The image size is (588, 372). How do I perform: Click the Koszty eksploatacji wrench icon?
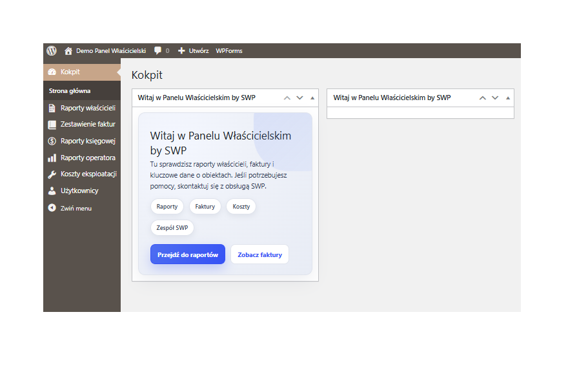click(x=52, y=174)
